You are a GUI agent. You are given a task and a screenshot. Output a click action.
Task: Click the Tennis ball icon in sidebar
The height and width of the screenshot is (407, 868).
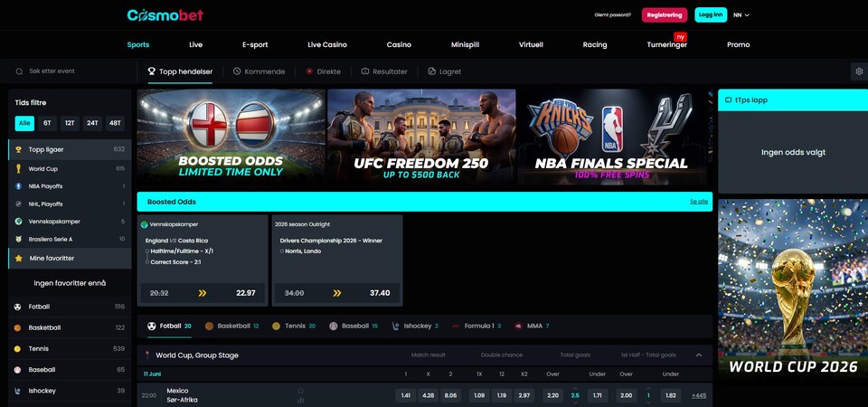17,349
